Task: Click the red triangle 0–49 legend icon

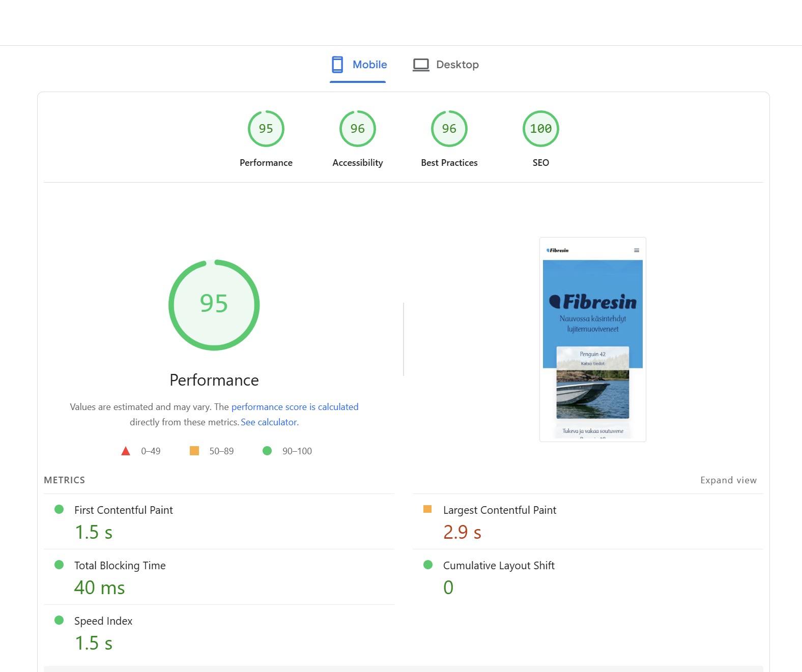Action: 126,451
